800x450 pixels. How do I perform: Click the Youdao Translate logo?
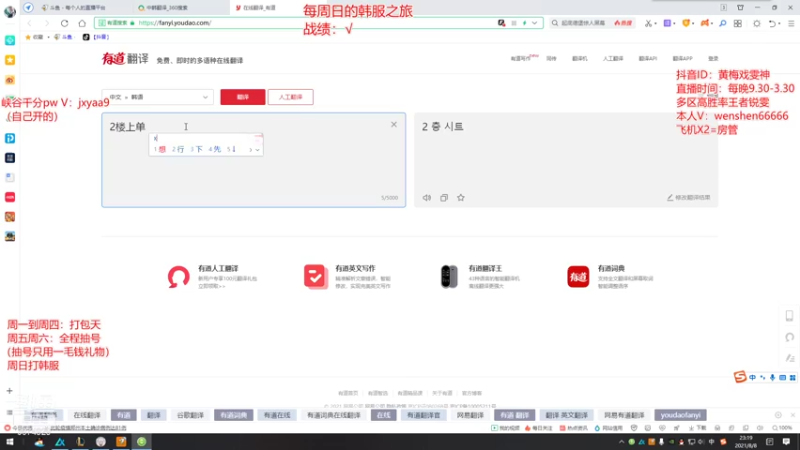point(125,59)
